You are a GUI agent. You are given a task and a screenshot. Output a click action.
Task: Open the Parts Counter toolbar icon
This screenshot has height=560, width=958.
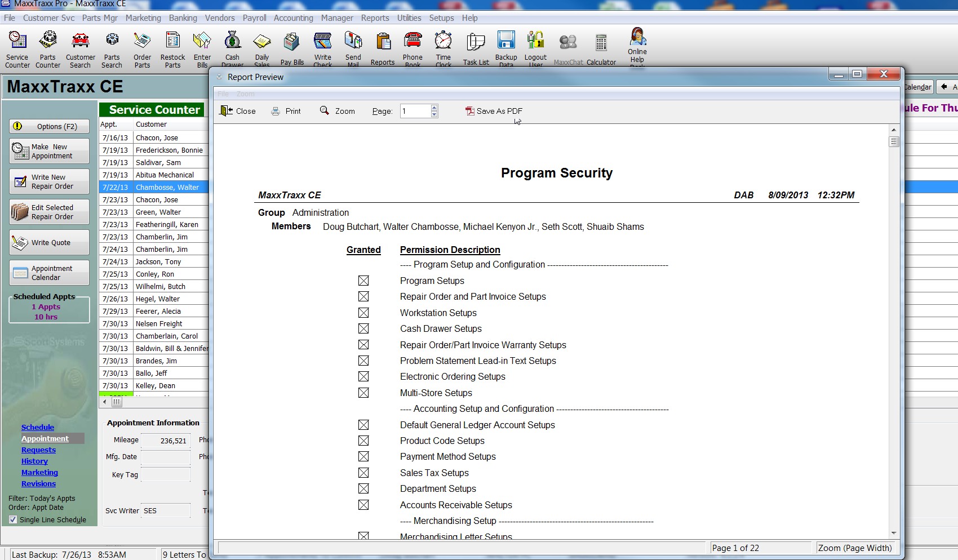(48, 49)
